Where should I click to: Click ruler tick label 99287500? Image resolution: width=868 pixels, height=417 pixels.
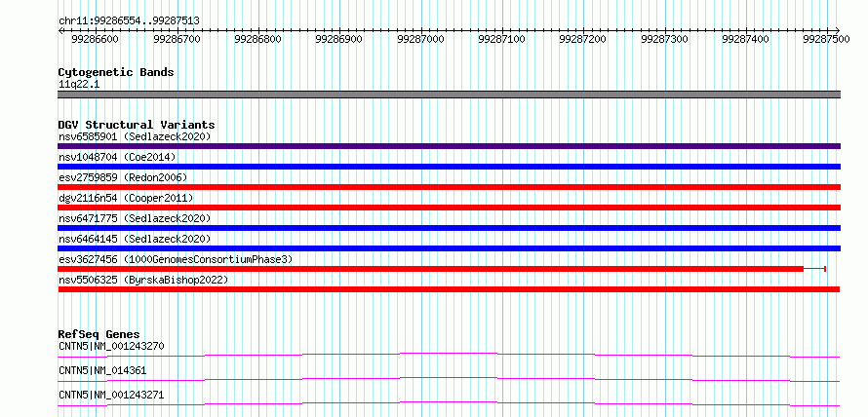pyautogui.click(x=826, y=39)
